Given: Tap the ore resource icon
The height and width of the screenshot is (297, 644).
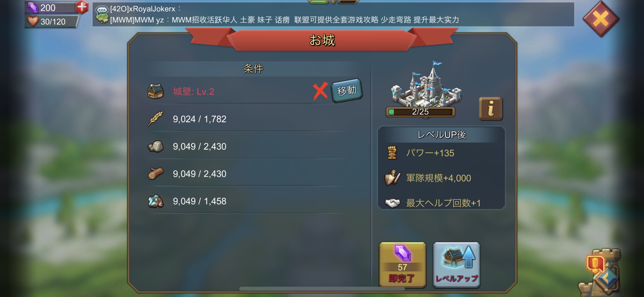Looking at the screenshot, I should point(155,201).
